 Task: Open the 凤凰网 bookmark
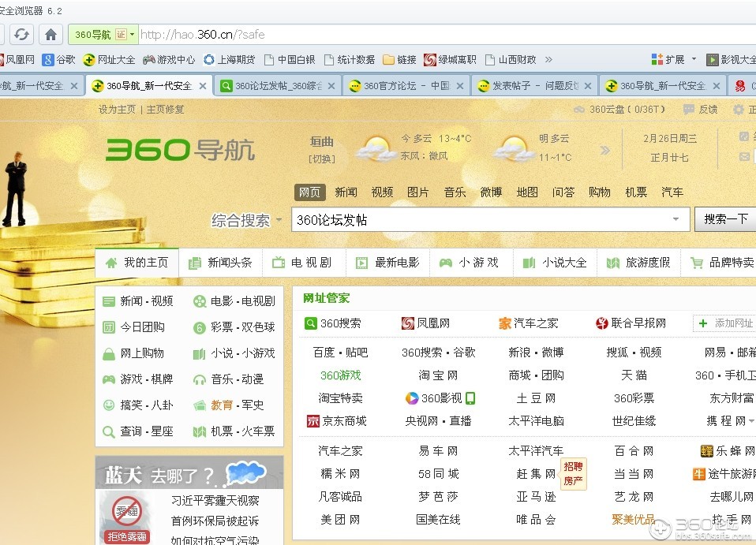(x=17, y=60)
